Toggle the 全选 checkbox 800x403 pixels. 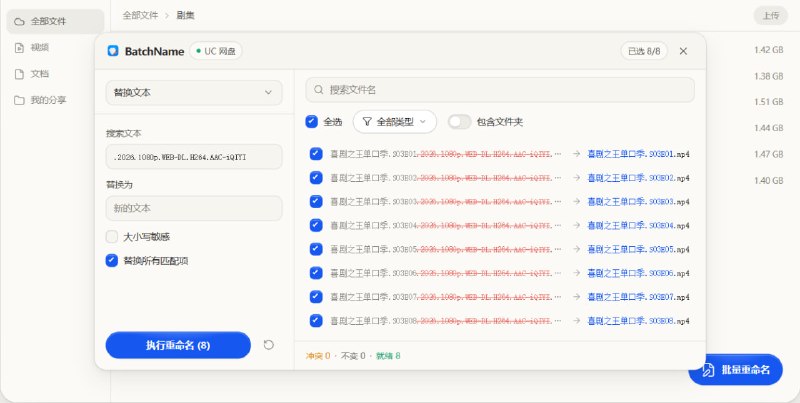click(x=311, y=121)
